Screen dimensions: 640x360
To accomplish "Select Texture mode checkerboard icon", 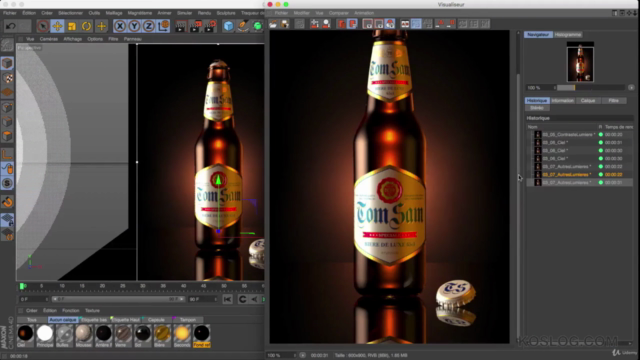I will pyautogui.click(x=7, y=78).
